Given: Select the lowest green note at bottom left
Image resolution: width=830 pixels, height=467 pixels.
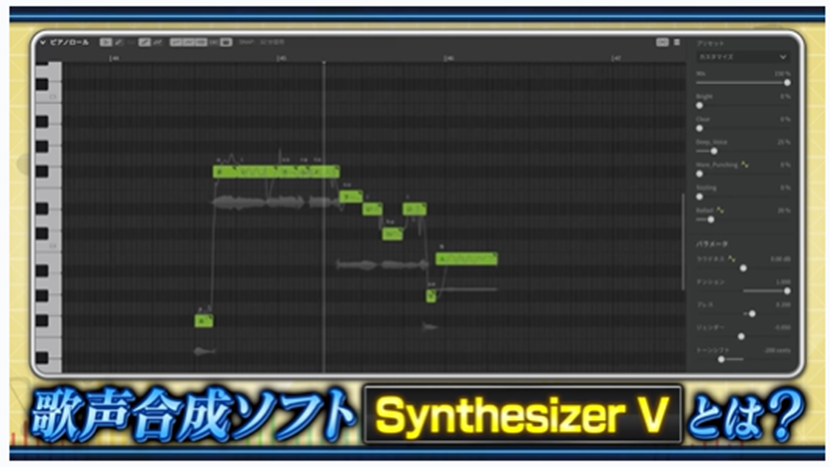Looking at the screenshot, I should pyautogui.click(x=204, y=320).
